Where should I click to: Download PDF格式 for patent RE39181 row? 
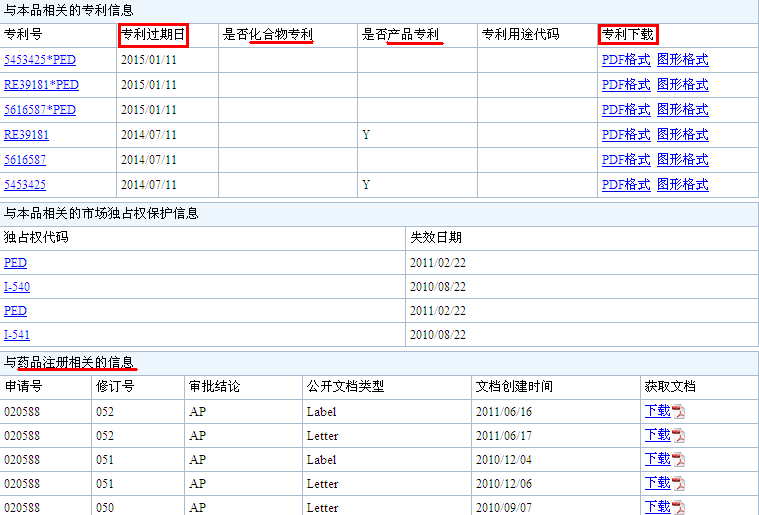point(626,135)
